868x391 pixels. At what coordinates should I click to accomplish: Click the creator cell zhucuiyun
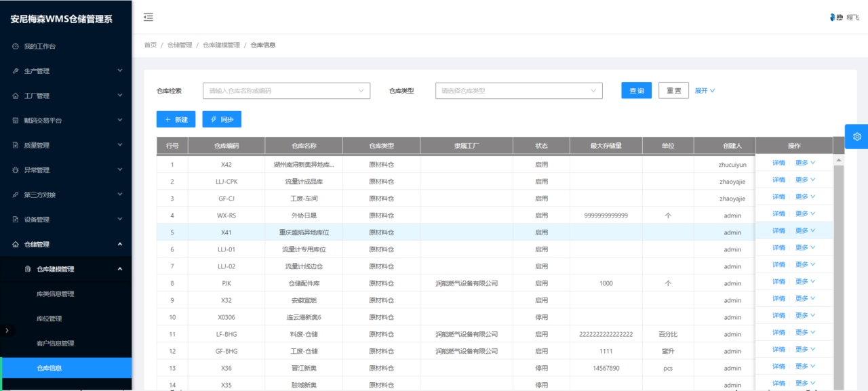click(x=732, y=165)
